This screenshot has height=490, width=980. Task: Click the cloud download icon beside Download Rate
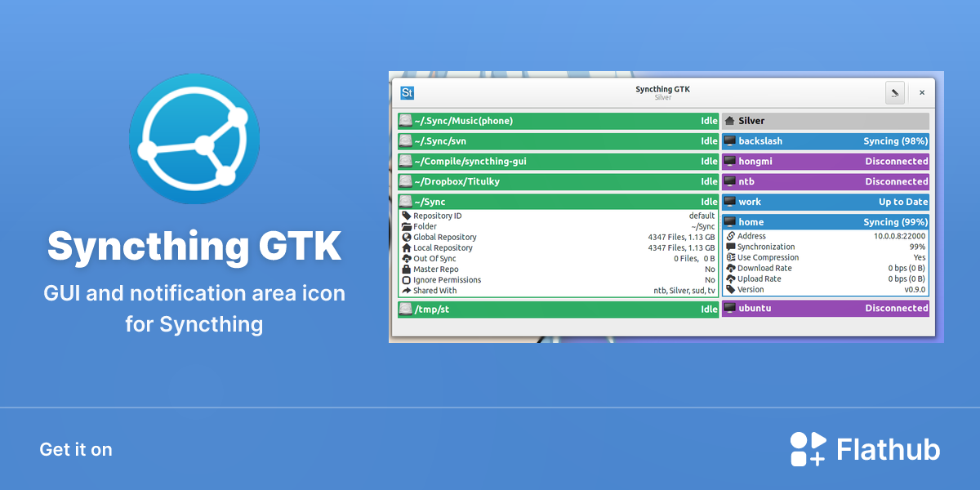pos(731,268)
